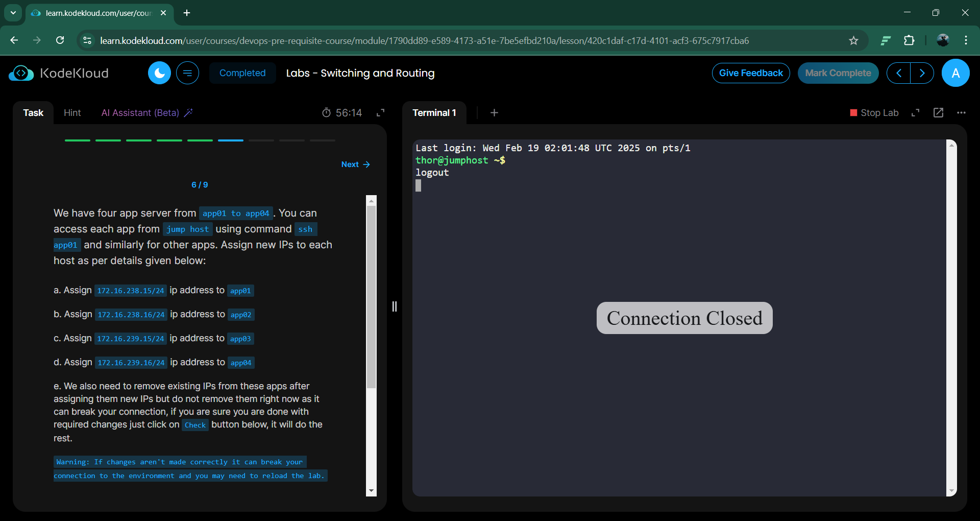Click the browser back button
The image size is (980, 521).
[14, 40]
